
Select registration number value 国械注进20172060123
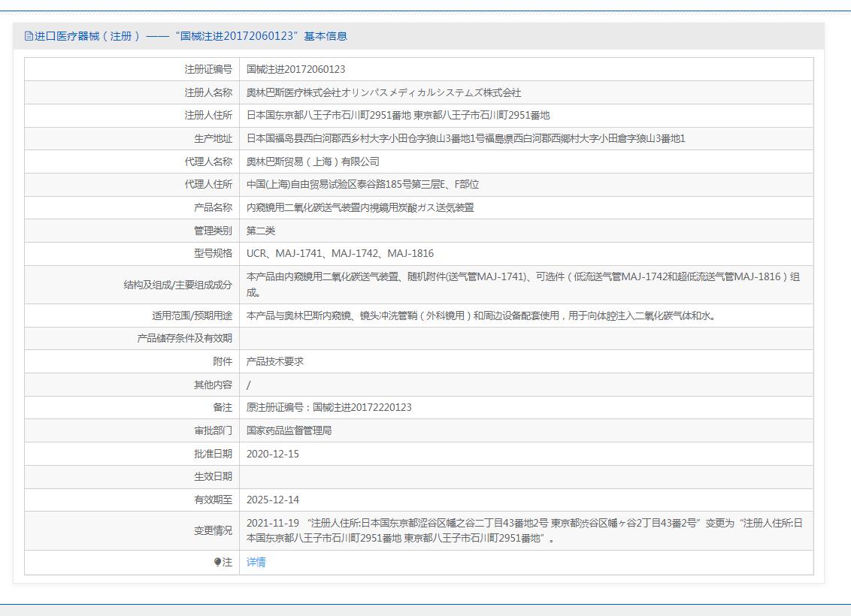tap(295, 69)
